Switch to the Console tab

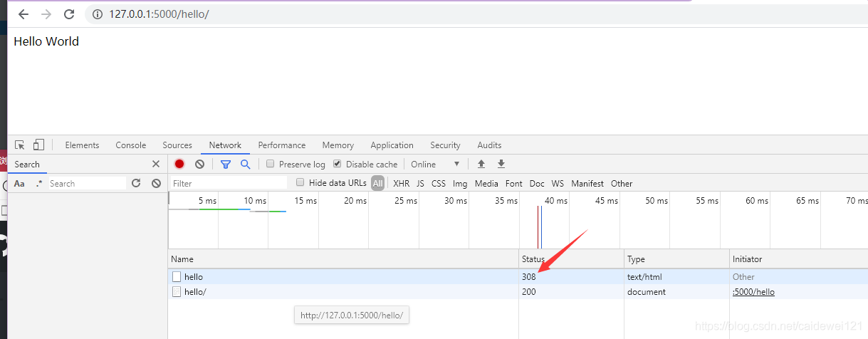131,145
